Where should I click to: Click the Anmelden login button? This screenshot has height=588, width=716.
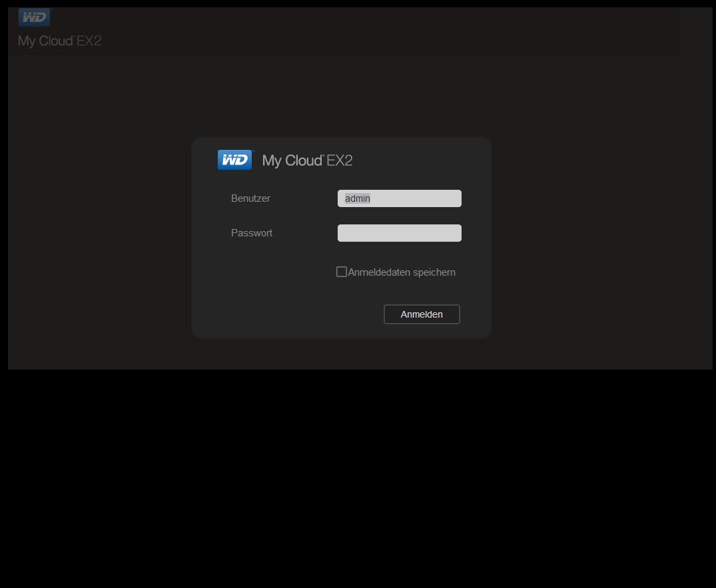coord(422,314)
